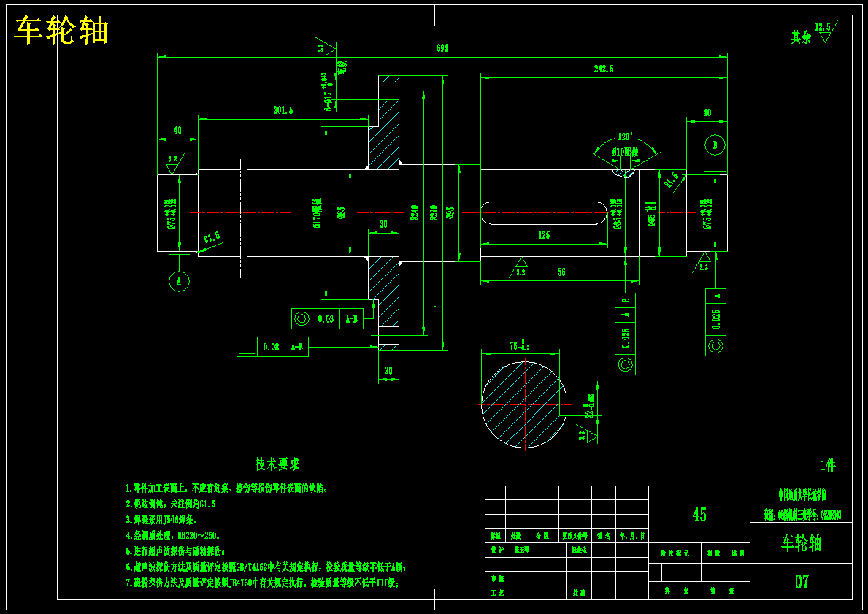Image resolution: width=868 pixels, height=614 pixels.
Task: Click the 设计 cell in title block
Action: 497,550
